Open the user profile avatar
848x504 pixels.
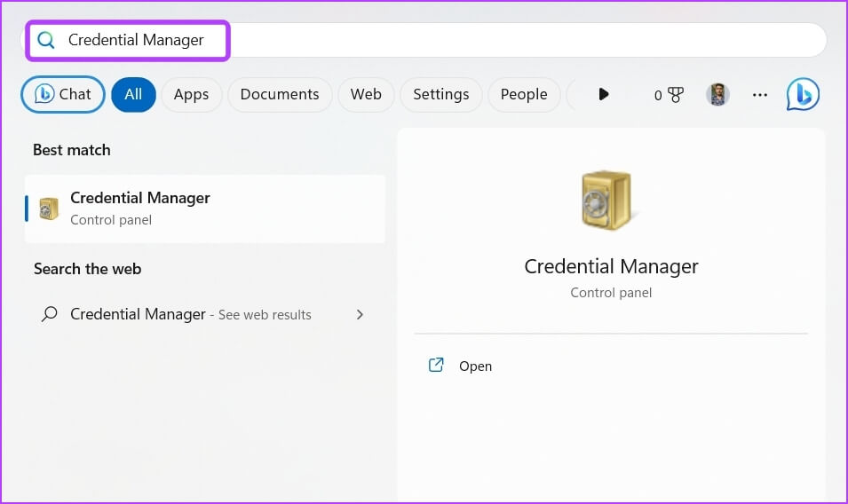point(717,95)
